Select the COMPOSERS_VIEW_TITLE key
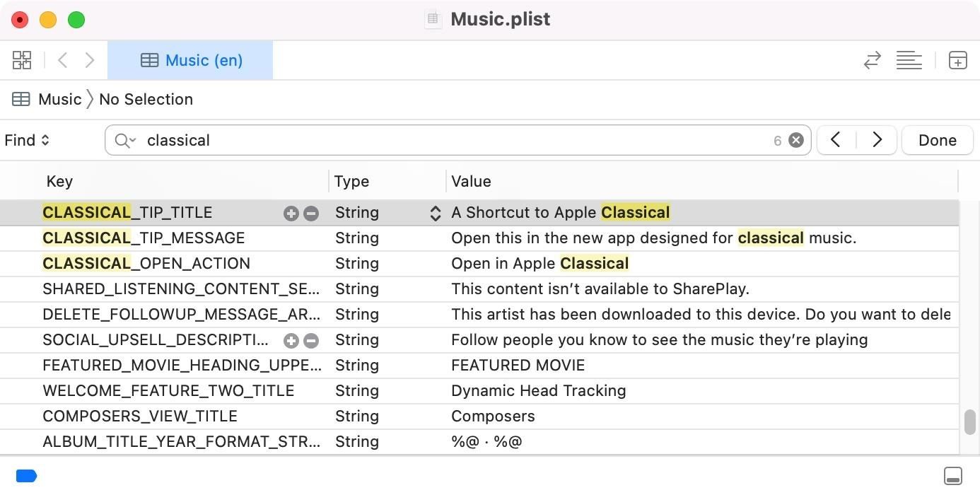 140,416
